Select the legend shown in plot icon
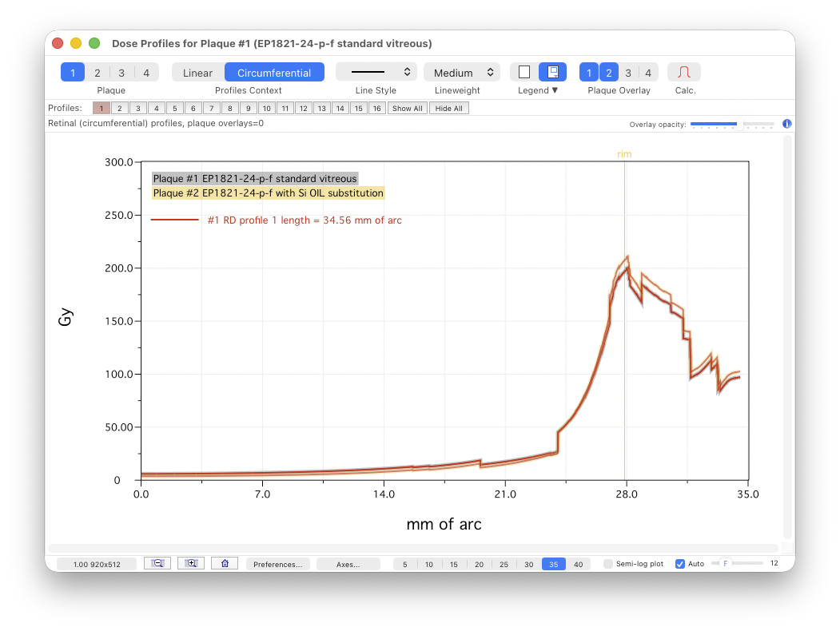840x631 pixels. point(552,72)
